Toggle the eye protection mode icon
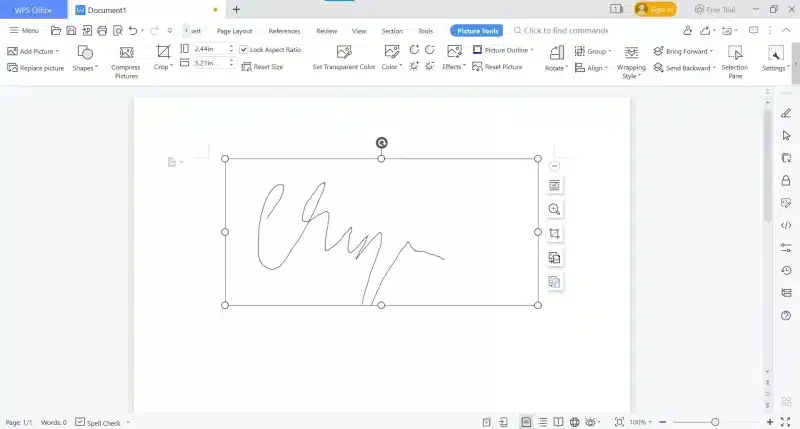Viewport: 800px width, 429px height. [590, 422]
